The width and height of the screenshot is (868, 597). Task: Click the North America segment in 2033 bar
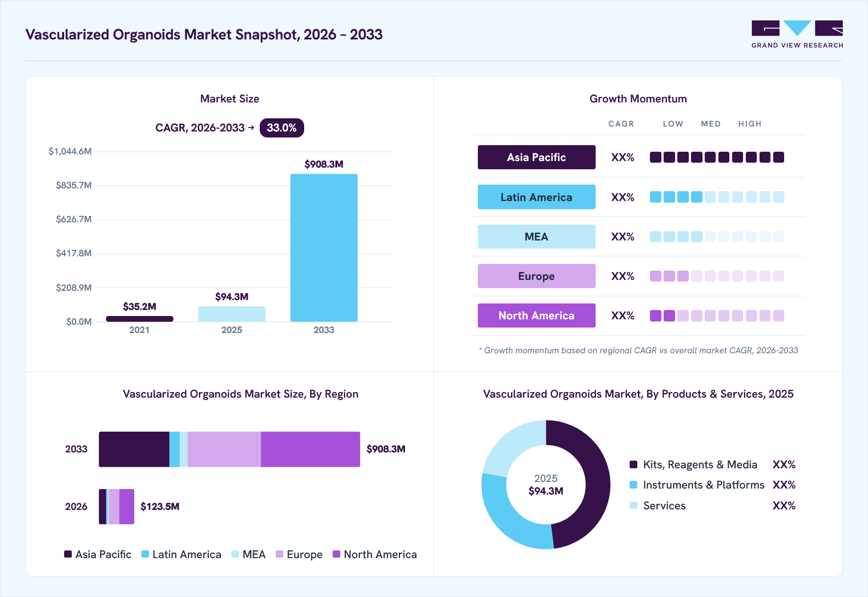[310, 449]
